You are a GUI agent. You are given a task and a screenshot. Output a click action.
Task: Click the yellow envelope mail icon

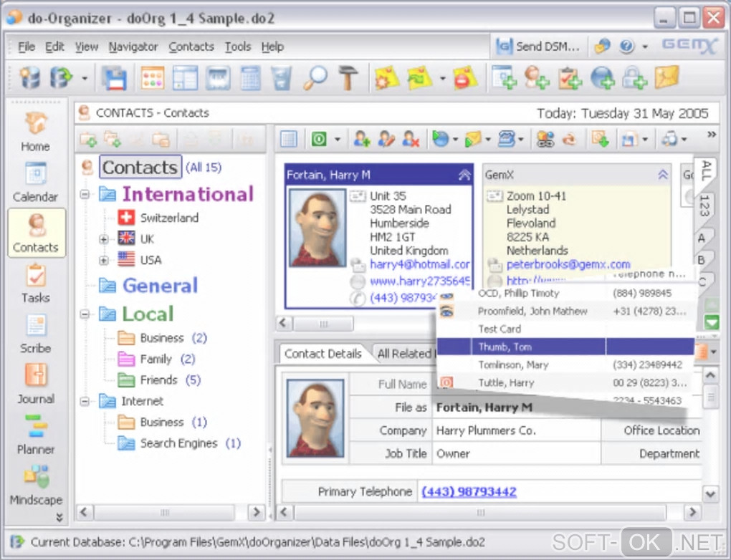pyautogui.click(x=666, y=77)
